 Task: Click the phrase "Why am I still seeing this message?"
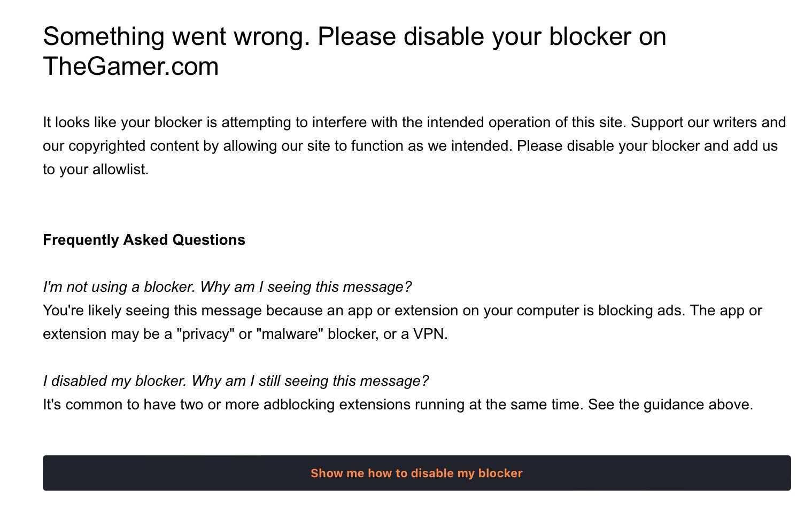310,381
